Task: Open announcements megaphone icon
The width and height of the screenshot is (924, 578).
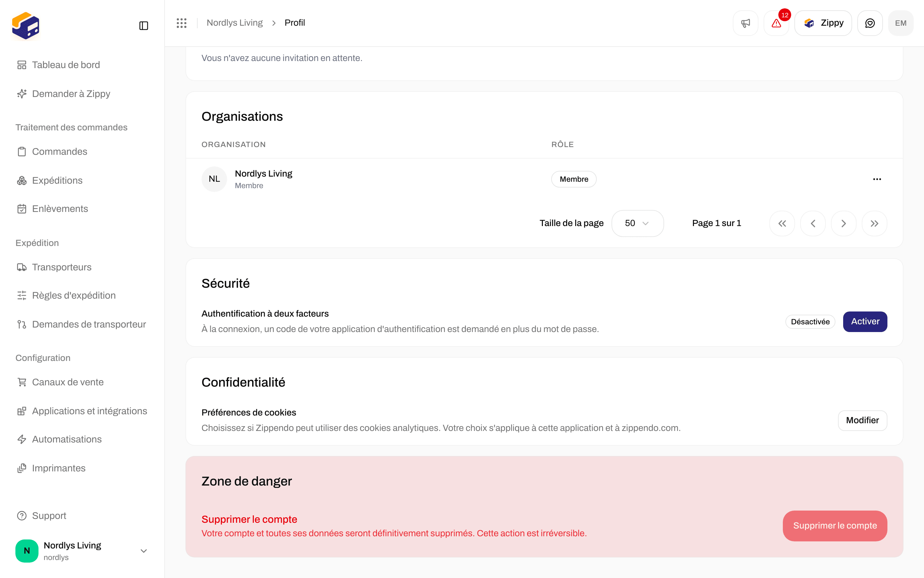Action: 745,23
